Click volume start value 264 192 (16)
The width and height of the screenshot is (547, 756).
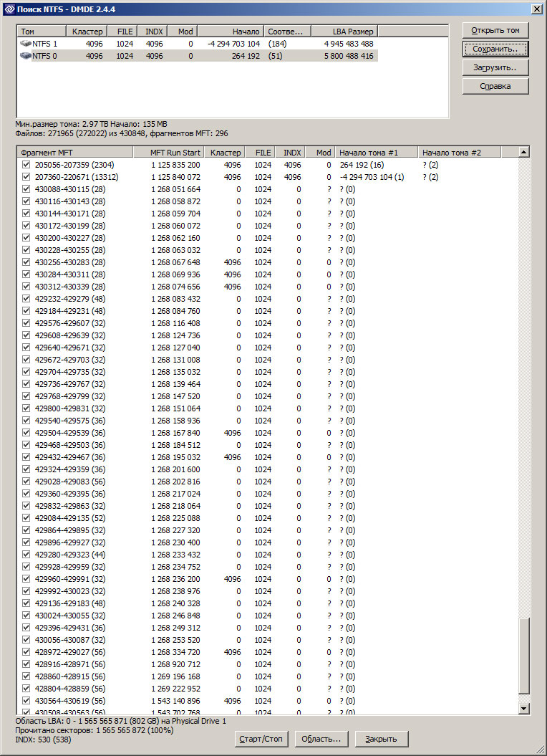pyautogui.click(x=362, y=165)
